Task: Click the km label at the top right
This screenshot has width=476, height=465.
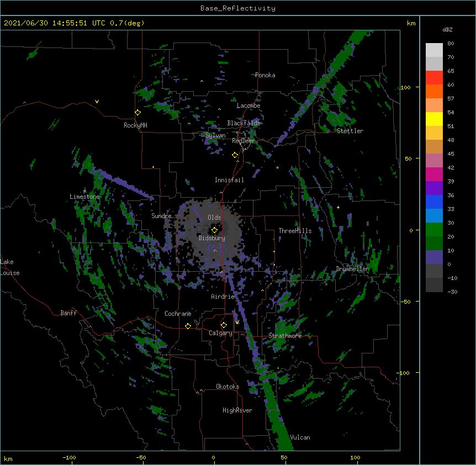Action: 411,23
